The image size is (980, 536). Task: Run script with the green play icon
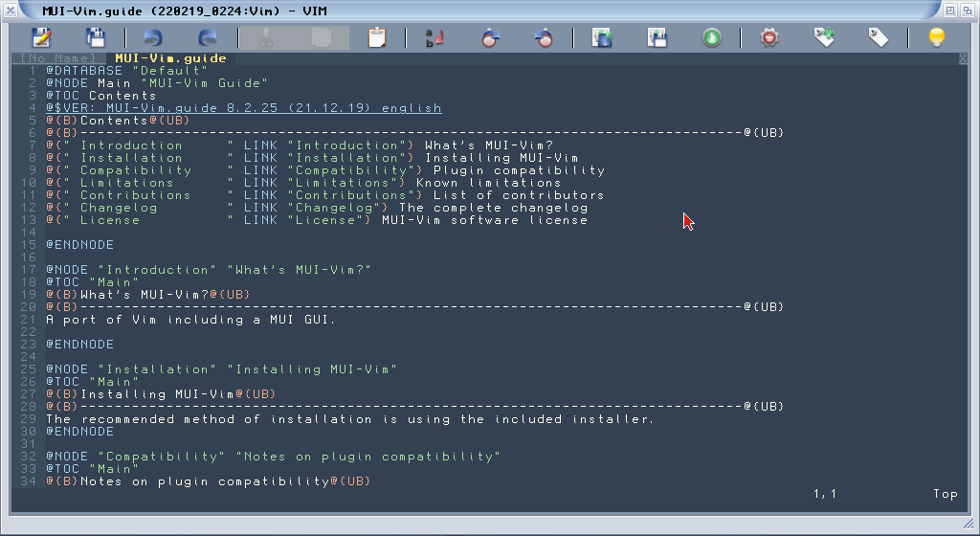(x=711, y=38)
